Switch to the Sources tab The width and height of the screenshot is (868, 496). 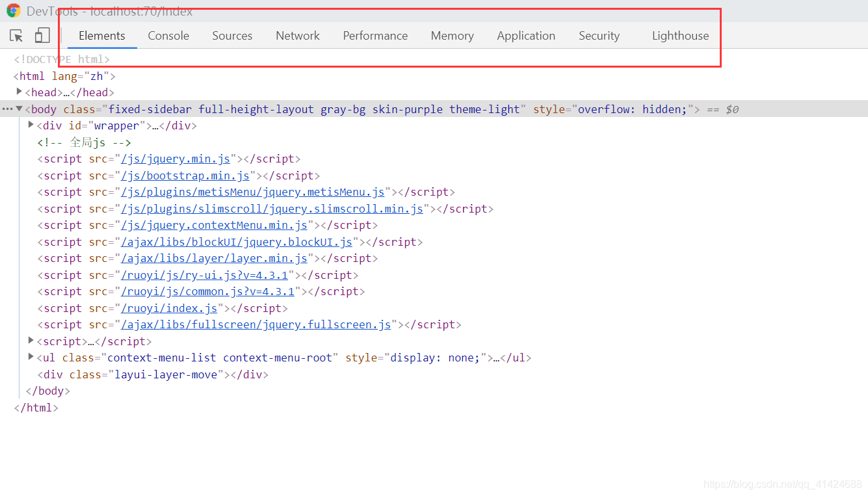coord(231,36)
